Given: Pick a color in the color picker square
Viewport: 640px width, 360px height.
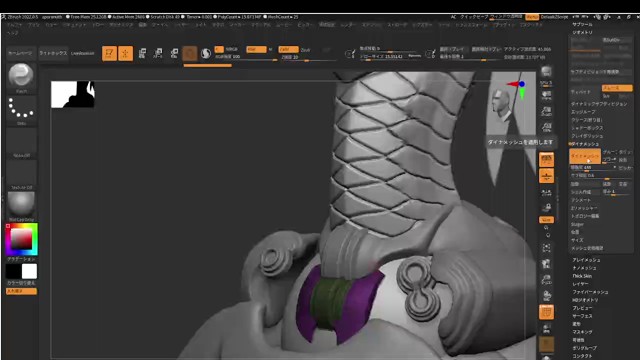Looking at the screenshot, I should (21, 239).
